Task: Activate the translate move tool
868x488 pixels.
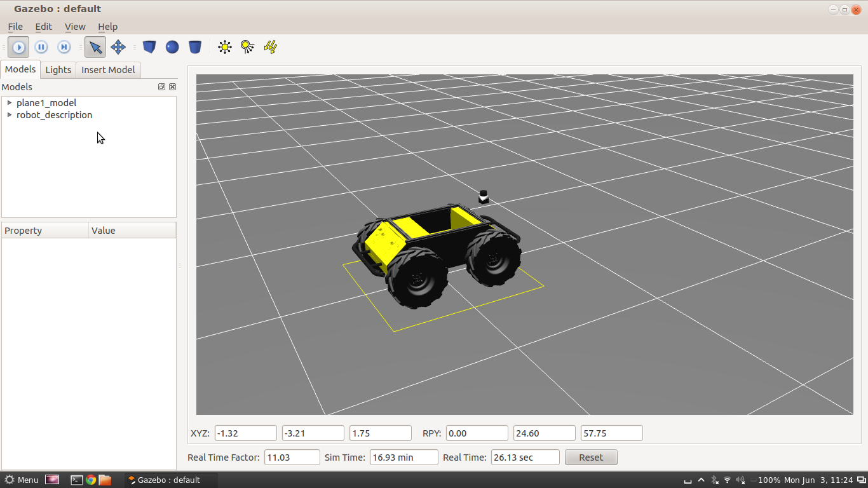Action: pyautogui.click(x=118, y=47)
